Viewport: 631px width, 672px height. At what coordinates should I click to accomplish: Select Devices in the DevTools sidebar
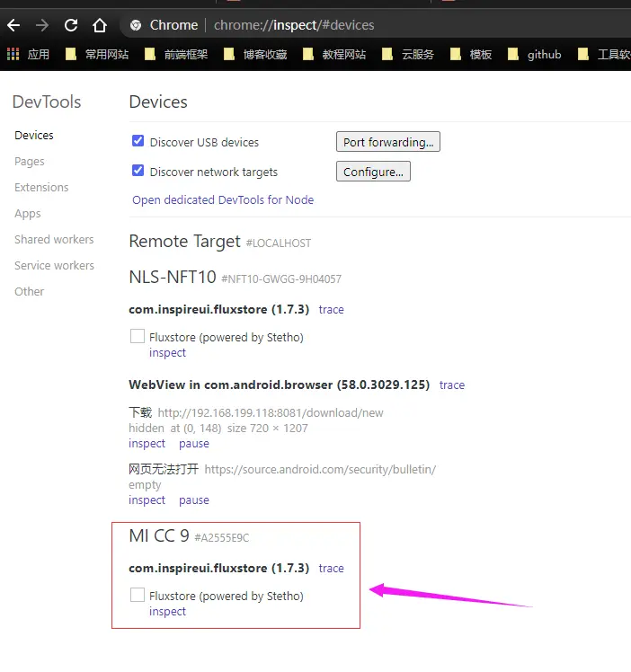[34, 136]
